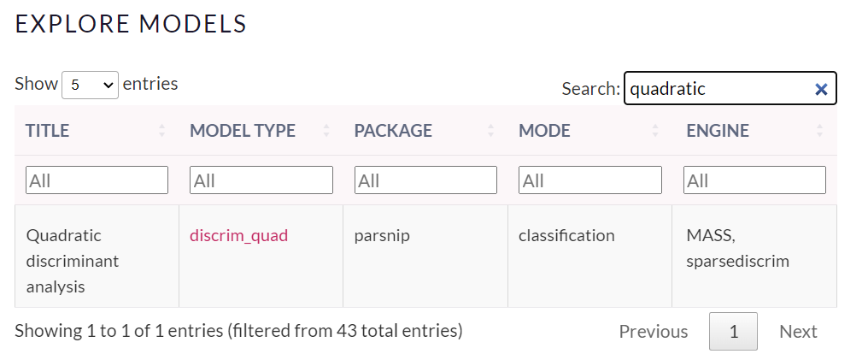Click the Engine column filter box

click(x=754, y=180)
